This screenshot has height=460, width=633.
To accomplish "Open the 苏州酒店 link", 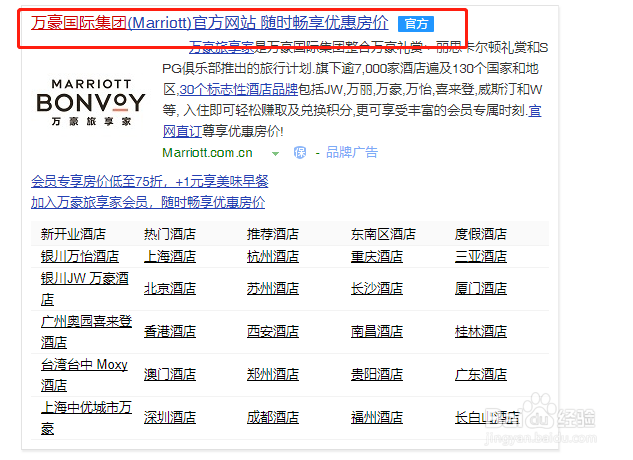I will click(x=273, y=289).
